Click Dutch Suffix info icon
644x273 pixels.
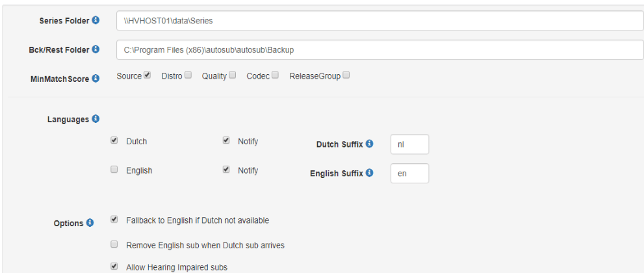(370, 143)
